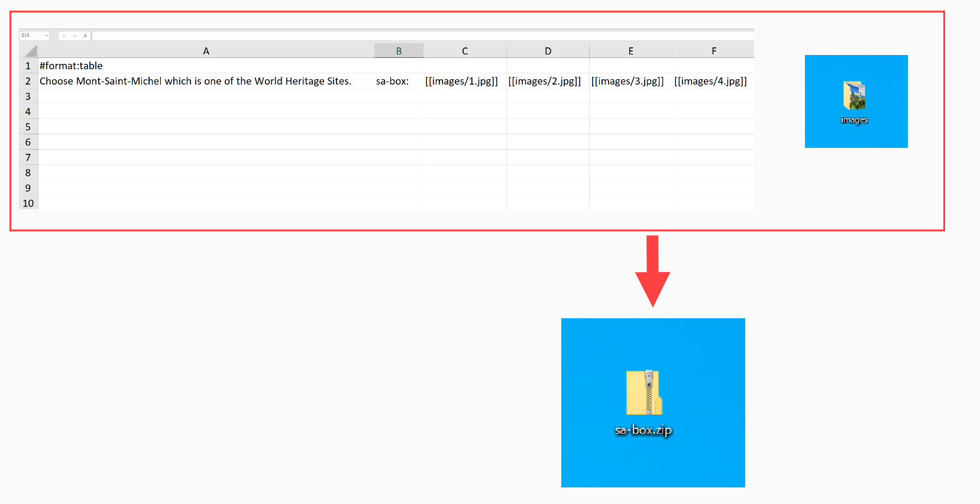Click the cell containing #format:table
980x504 pixels.
(206, 66)
